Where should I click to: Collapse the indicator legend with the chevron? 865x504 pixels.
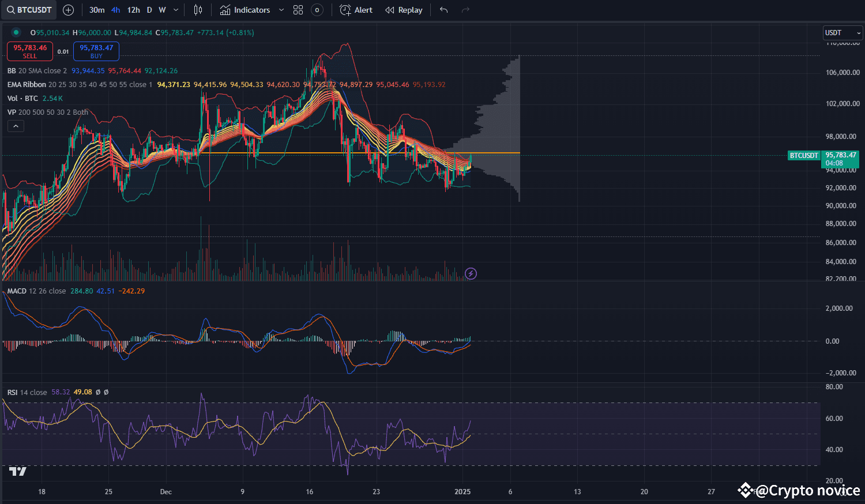pos(16,126)
